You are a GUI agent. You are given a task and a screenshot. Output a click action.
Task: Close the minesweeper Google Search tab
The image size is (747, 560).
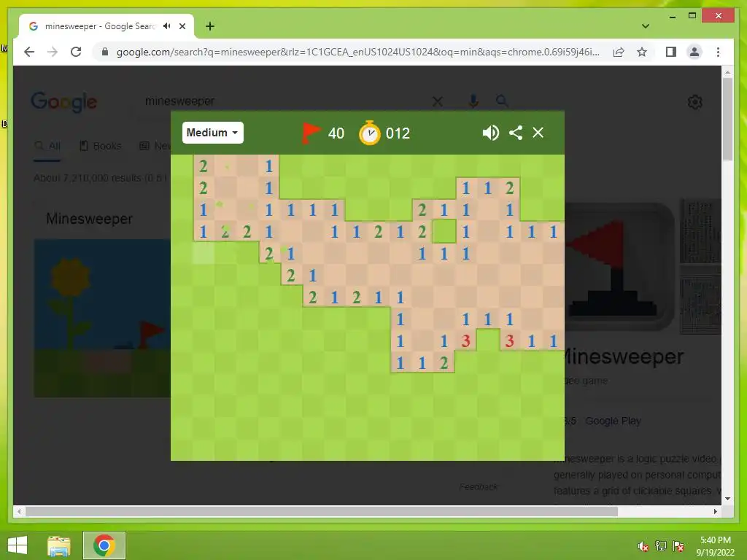pos(182,26)
